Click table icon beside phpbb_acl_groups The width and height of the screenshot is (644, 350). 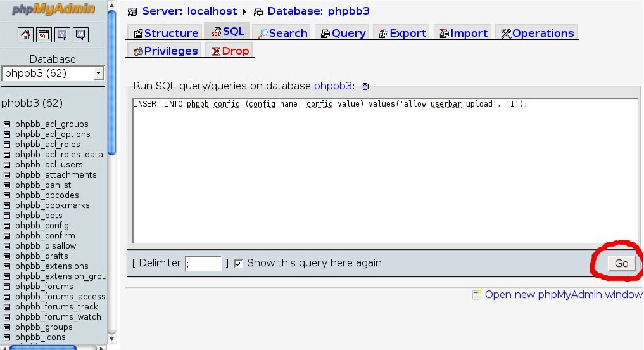(x=7, y=124)
